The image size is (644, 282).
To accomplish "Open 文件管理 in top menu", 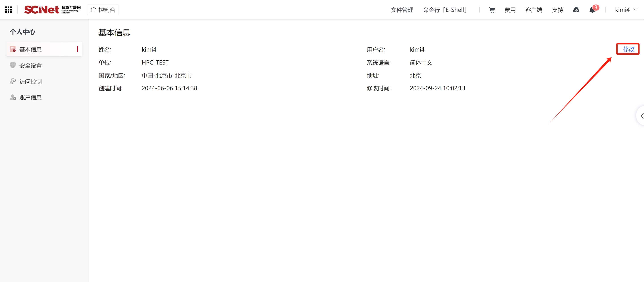I will [x=402, y=10].
